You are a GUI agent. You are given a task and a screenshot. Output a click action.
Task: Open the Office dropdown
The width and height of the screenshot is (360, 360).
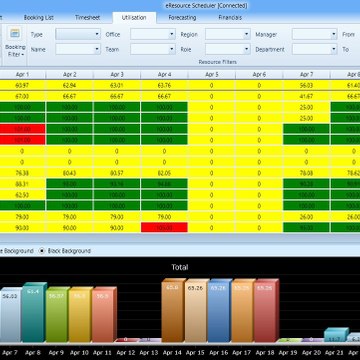pos(153,34)
